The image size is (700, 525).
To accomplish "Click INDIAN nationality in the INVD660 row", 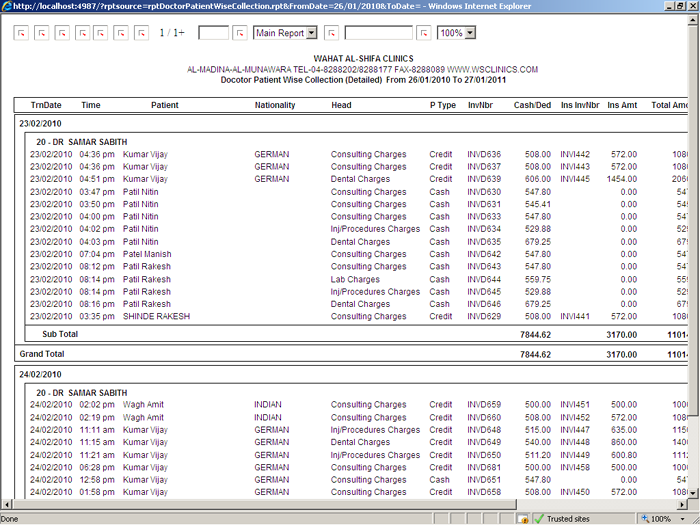I will [x=268, y=417].
